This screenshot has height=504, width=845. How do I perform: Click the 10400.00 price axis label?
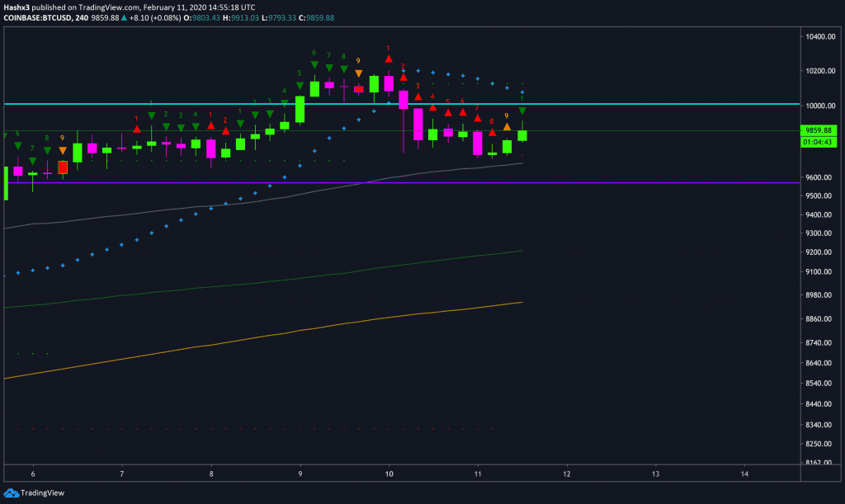click(820, 36)
